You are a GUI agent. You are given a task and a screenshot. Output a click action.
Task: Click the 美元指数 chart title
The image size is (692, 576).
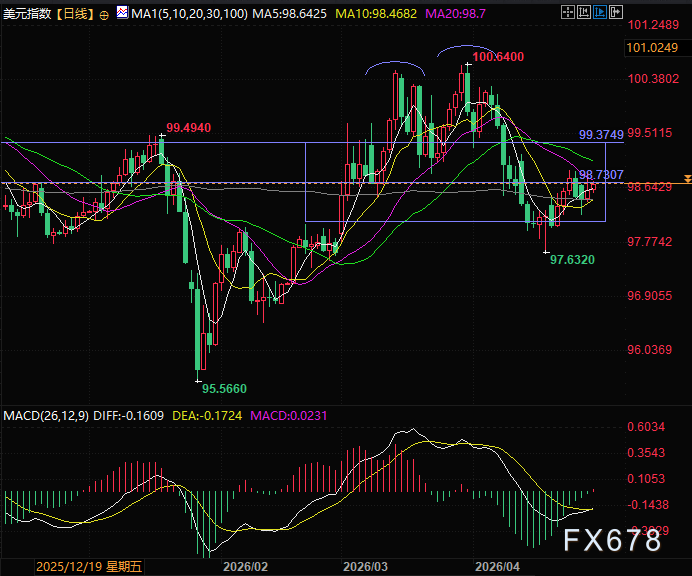click(x=27, y=15)
